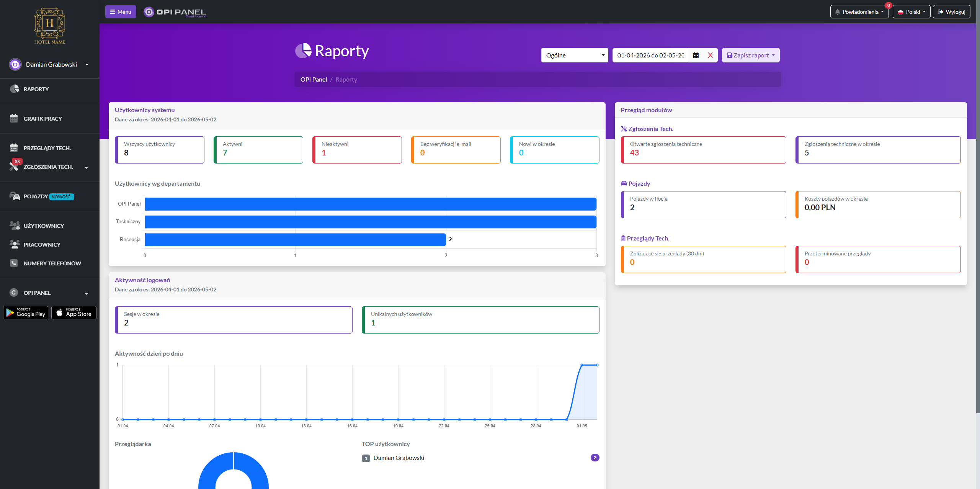Image resolution: width=980 pixels, height=489 pixels.
Task: Click the Użytkownicy users-cog icon
Action: coord(15,226)
